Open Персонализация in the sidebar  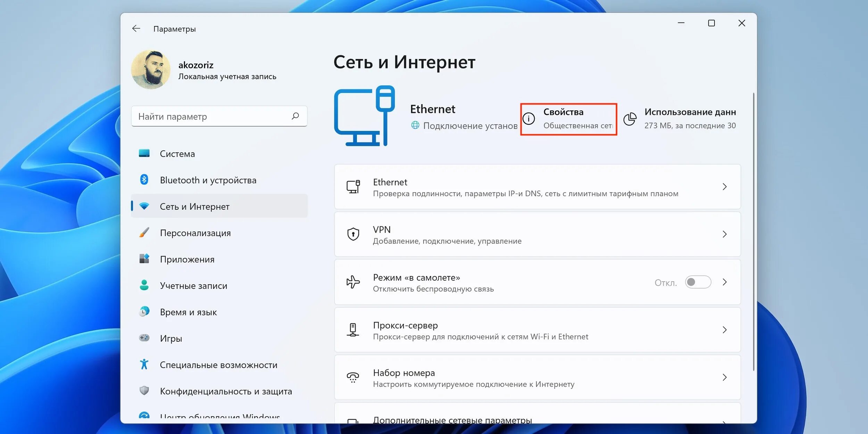(195, 233)
